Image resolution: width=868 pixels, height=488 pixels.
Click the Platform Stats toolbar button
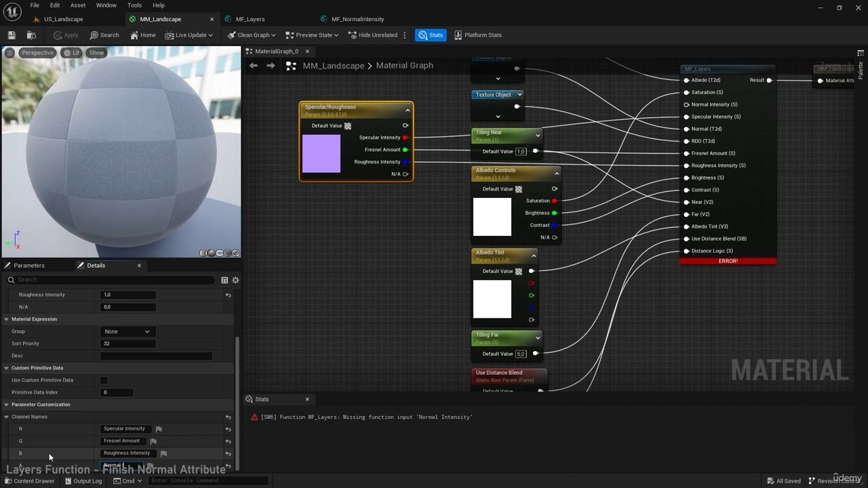pyautogui.click(x=478, y=35)
